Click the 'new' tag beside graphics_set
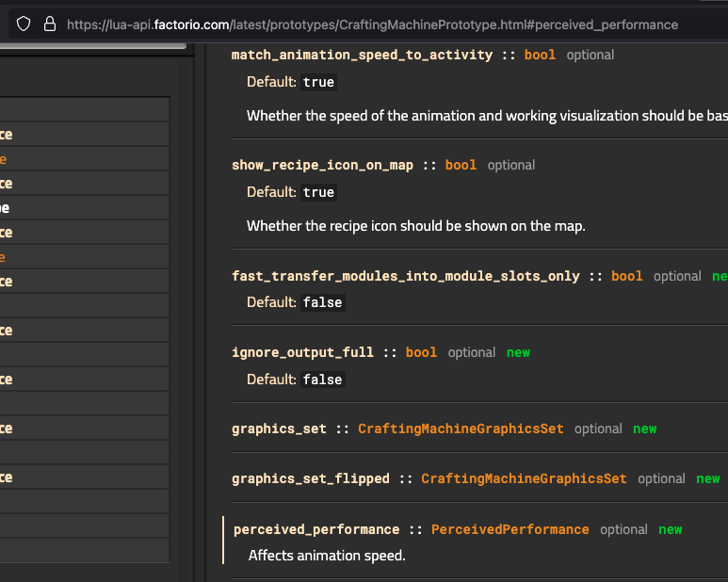 [644, 428]
